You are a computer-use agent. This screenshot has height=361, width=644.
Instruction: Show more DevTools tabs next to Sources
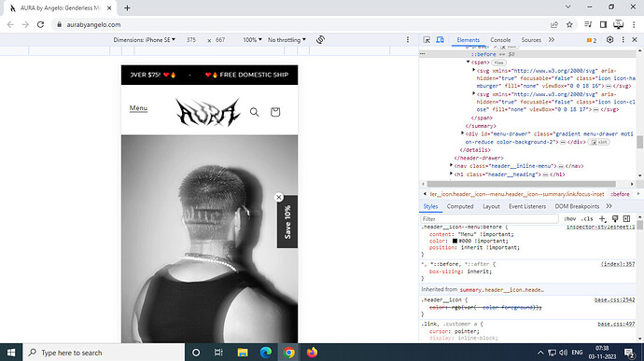coord(552,40)
